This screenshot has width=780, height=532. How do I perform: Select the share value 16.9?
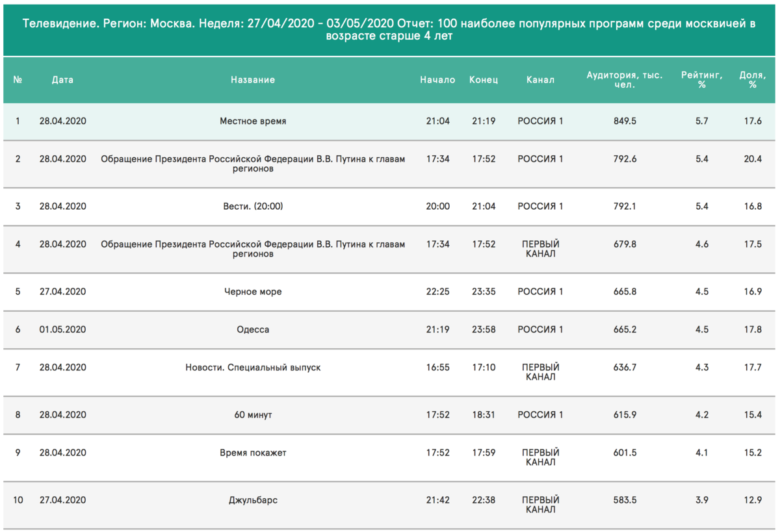[x=753, y=292]
